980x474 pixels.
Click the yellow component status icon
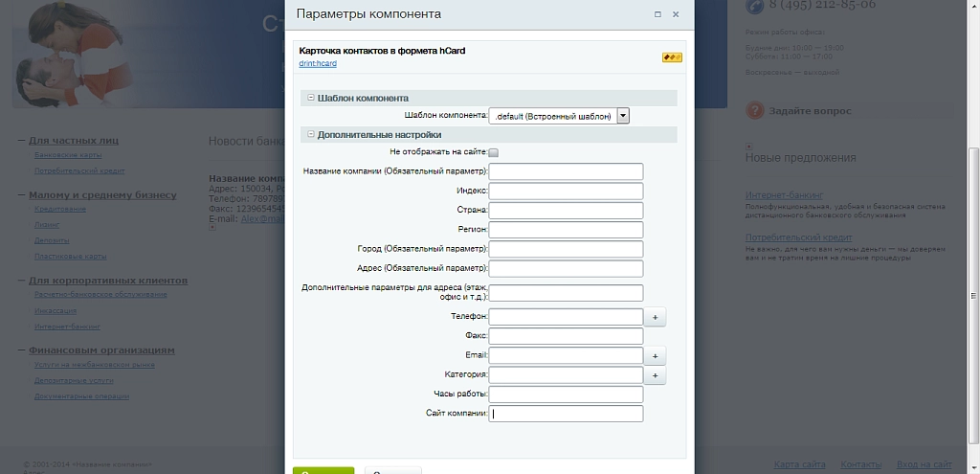pyautogui.click(x=672, y=57)
